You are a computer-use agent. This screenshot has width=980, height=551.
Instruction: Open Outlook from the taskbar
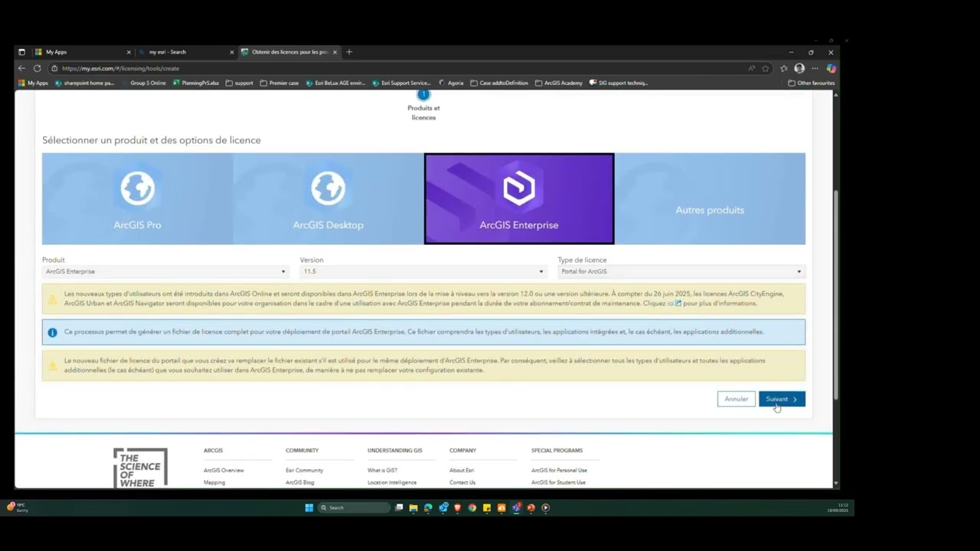coord(443,507)
